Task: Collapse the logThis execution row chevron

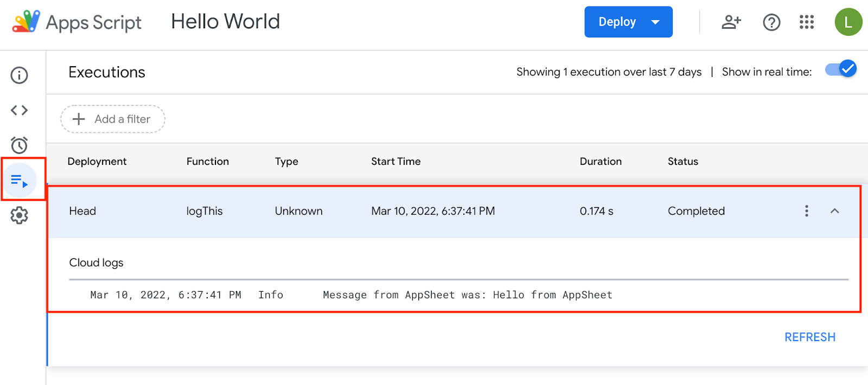Action: tap(834, 211)
